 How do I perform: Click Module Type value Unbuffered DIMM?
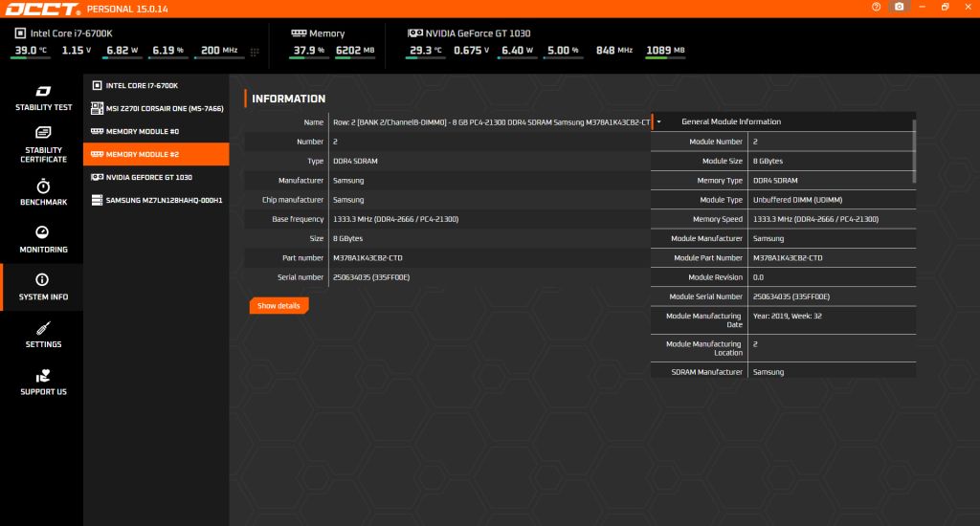click(797, 200)
